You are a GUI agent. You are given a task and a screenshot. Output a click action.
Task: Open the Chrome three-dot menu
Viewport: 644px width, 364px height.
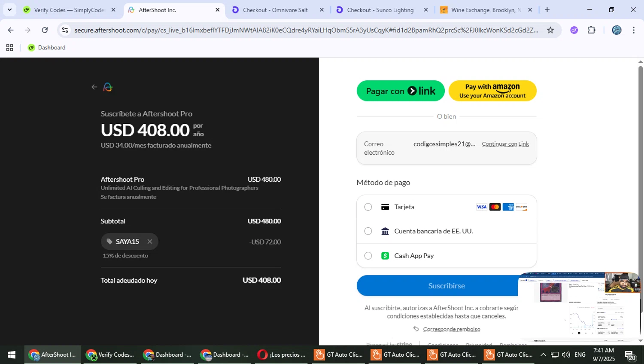pyautogui.click(x=634, y=30)
